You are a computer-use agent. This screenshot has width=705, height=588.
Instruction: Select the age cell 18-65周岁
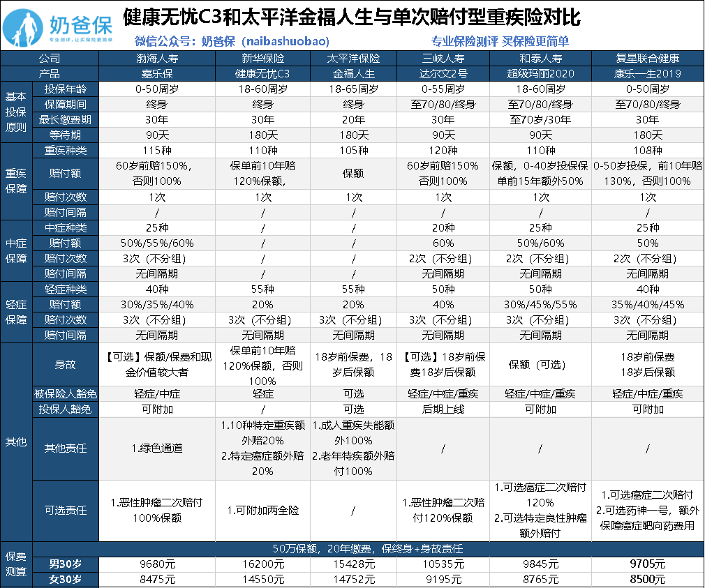(x=353, y=89)
